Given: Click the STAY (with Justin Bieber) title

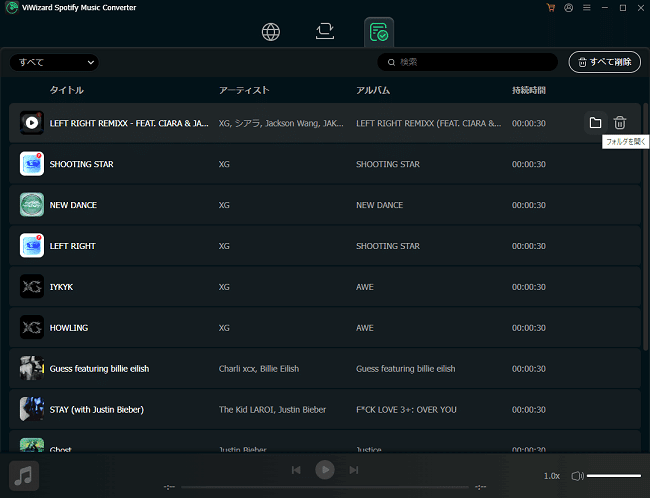Looking at the screenshot, I should tap(97, 410).
